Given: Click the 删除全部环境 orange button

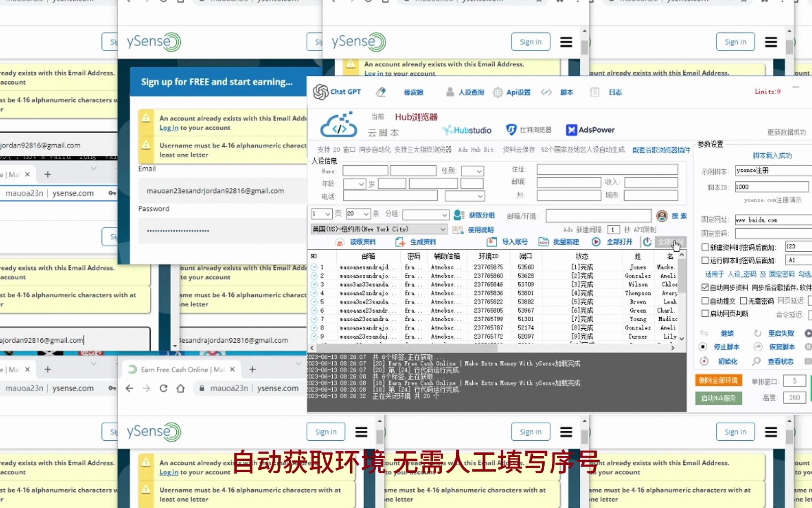Looking at the screenshot, I should 718,381.
